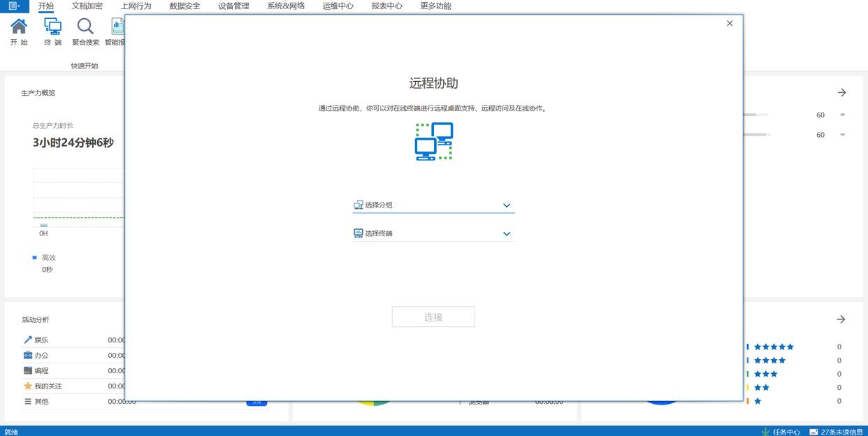Open the 终端 terminals icon
868x436 pixels.
[x=52, y=27]
